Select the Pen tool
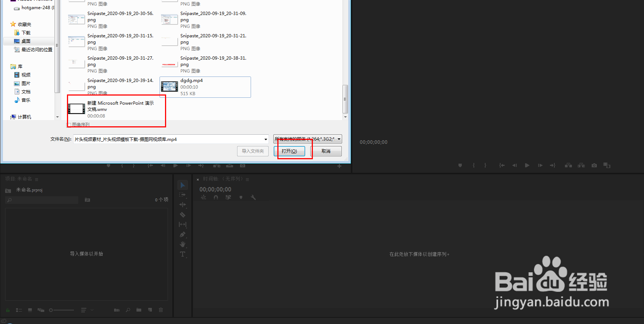 [x=183, y=234]
